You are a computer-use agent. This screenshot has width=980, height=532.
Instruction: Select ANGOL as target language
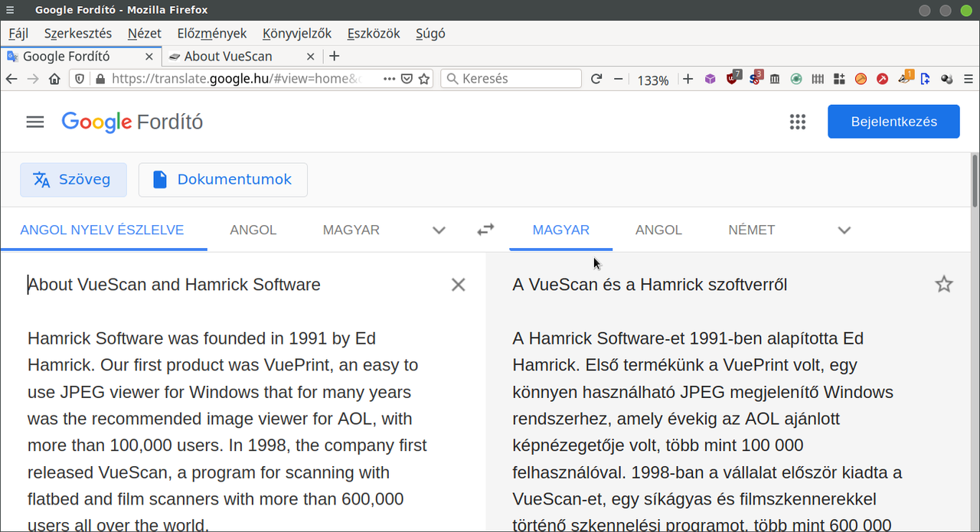tap(658, 230)
